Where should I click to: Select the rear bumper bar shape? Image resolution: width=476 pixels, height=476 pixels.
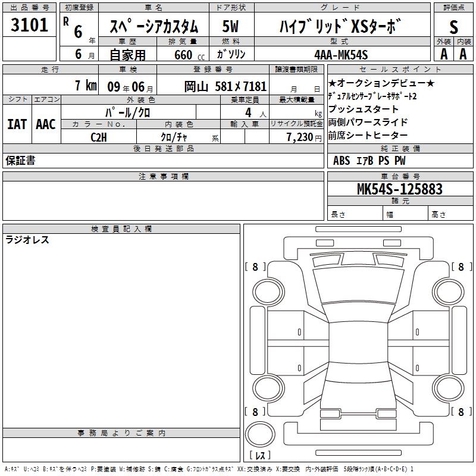(x=358, y=453)
